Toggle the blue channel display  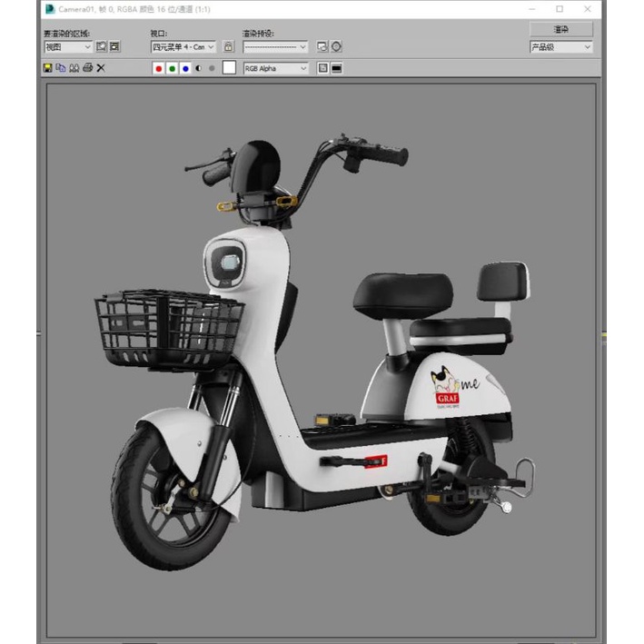pyautogui.click(x=185, y=68)
